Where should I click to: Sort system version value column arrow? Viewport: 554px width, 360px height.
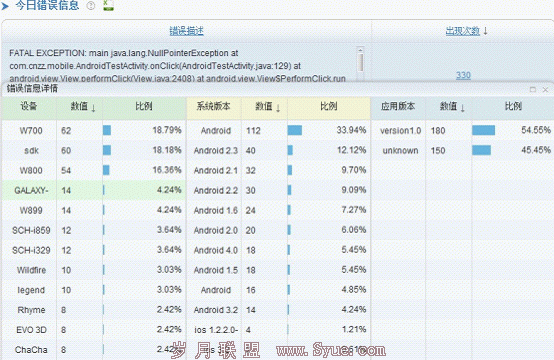pos(278,107)
